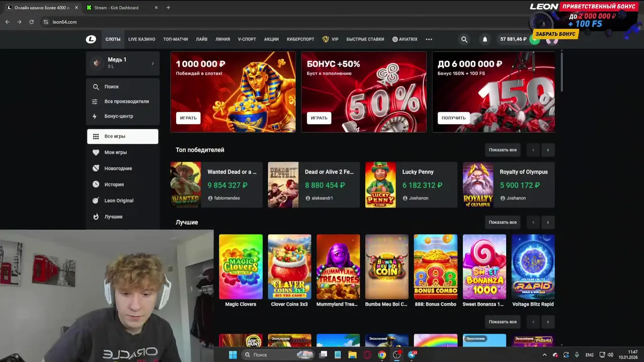Switch to the Kick Dashboard browser tab
Viewport: 644px width, 362px height.
click(122, 8)
